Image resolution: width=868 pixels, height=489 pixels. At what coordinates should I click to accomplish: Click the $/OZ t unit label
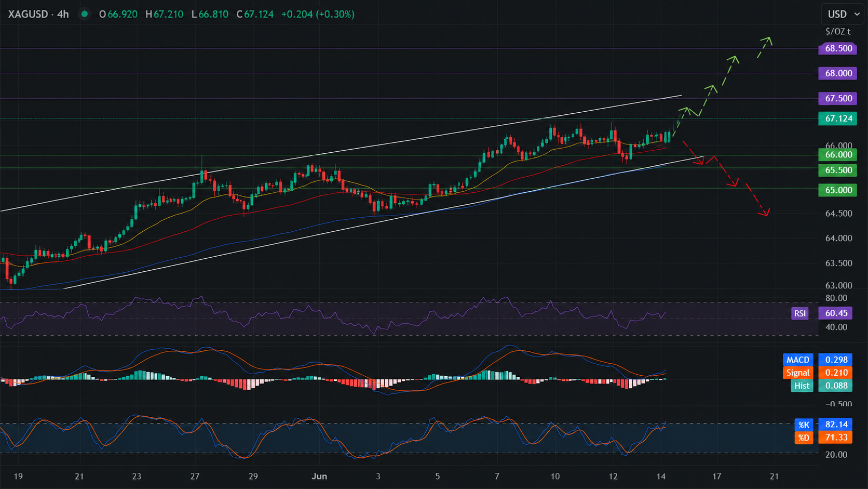point(838,31)
